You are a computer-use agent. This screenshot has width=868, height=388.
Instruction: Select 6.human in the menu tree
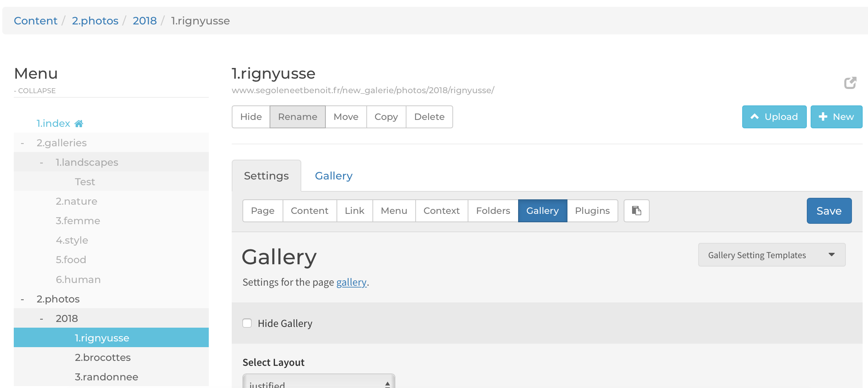click(78, 280)
